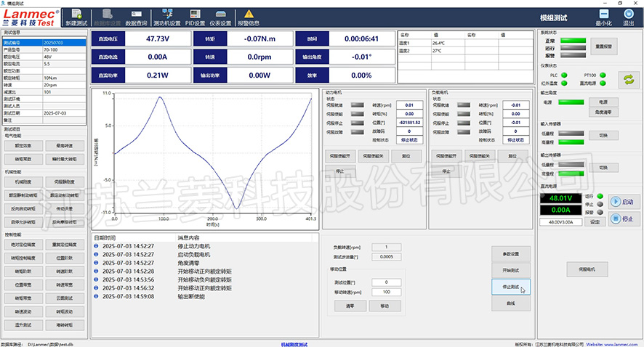Click 复位 in the 动力电机 panel
644x347 pixels.
pos(406,156)
